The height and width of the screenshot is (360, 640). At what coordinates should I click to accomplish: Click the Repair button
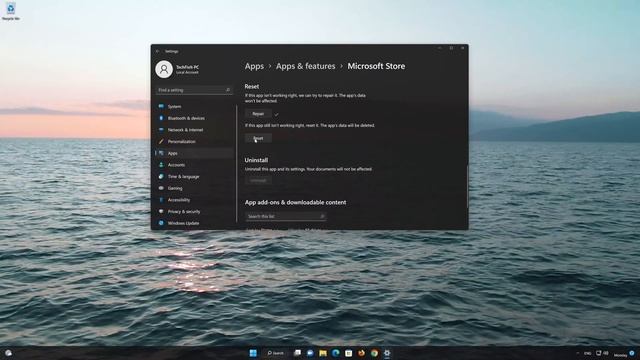(258, 114)
